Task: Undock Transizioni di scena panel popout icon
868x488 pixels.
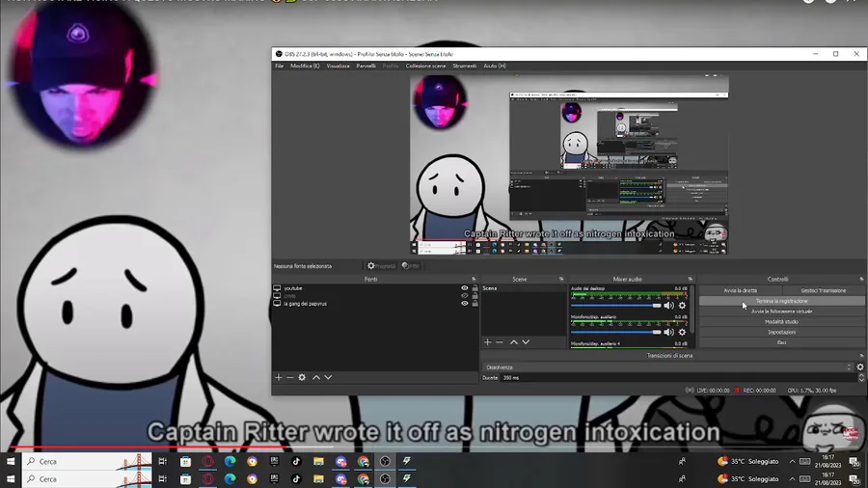Action: 861,356
